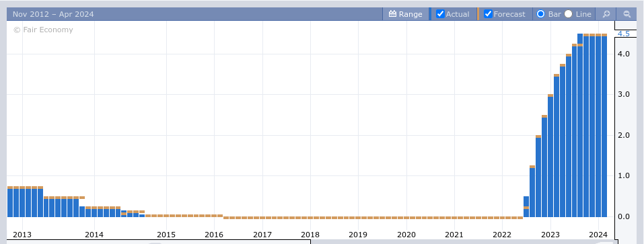Click the 1.0 y-axis value
This screenshot has width=644, height=244.
point(623,175)
